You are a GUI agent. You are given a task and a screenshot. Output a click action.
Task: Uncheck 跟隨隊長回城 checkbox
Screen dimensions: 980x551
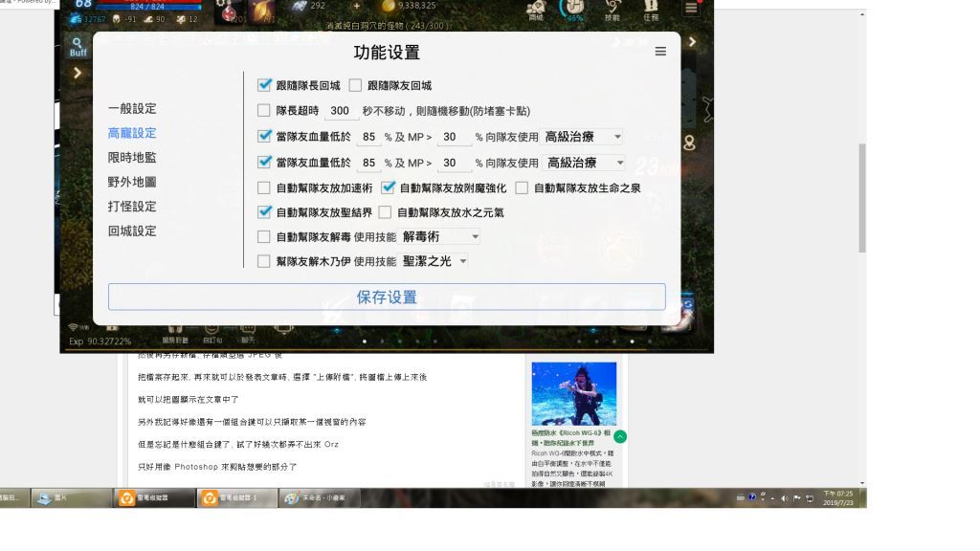tap(265, 85)
